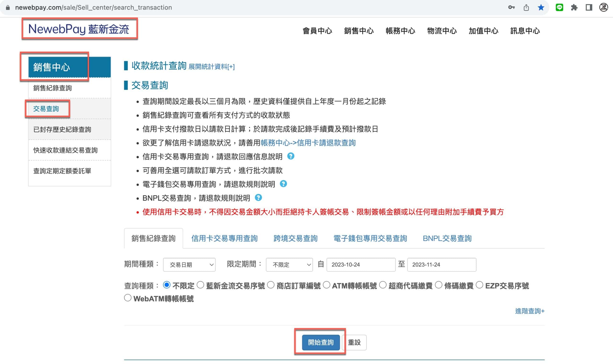
Task: Select the 商店訂單編號 radio button
Action: [271, 285]
